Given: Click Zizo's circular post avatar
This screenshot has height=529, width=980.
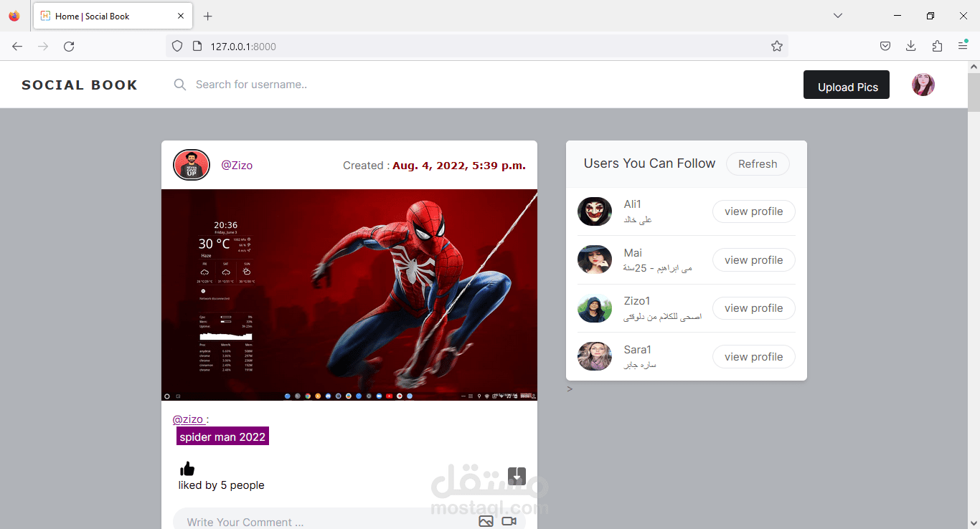Looking at the screenshot, I should click(x=191, y=165).
